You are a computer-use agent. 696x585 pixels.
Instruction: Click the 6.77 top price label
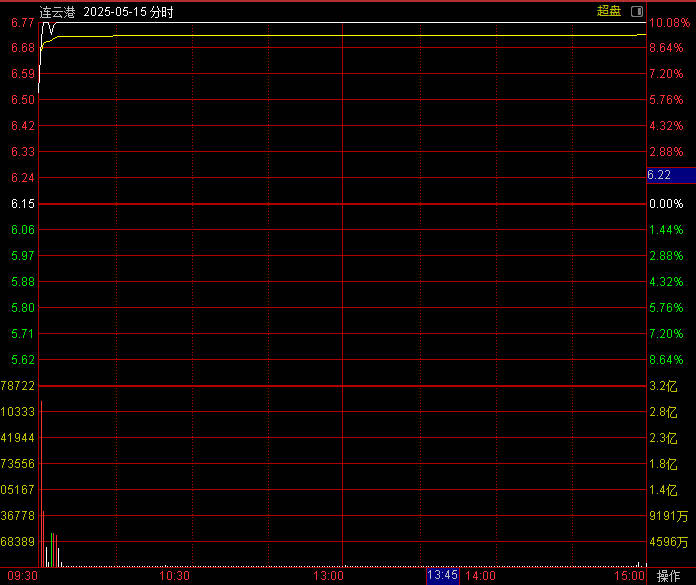[x=22, y=22]
